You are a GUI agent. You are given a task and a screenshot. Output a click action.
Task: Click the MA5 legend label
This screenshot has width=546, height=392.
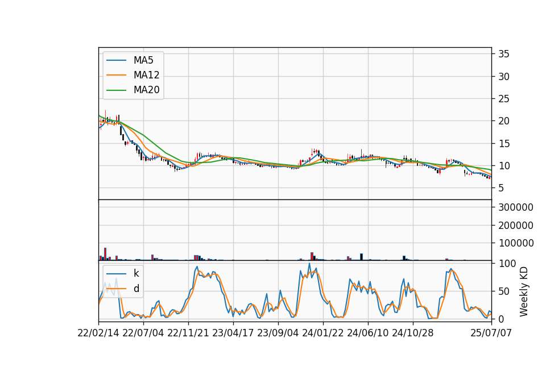coord(143,60)
